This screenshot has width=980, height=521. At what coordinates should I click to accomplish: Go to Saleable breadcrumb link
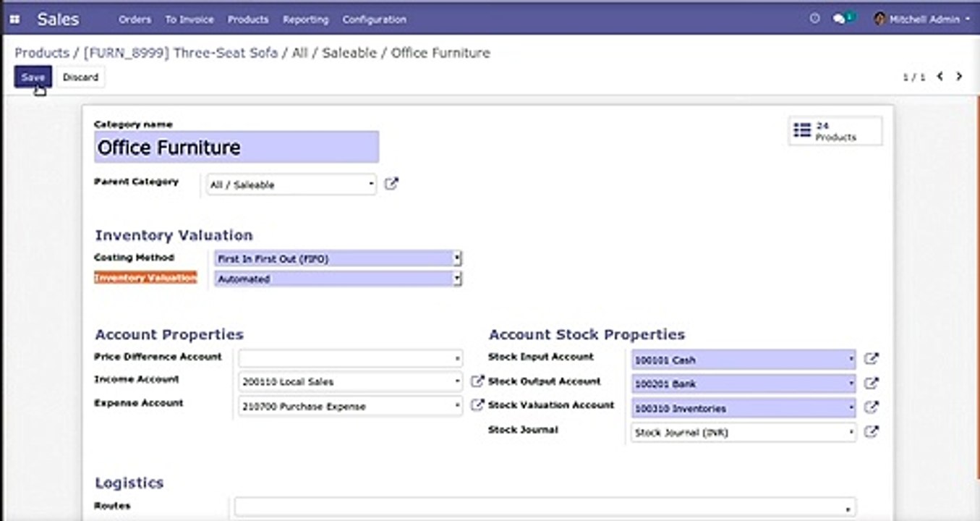(x=350, y=53)
